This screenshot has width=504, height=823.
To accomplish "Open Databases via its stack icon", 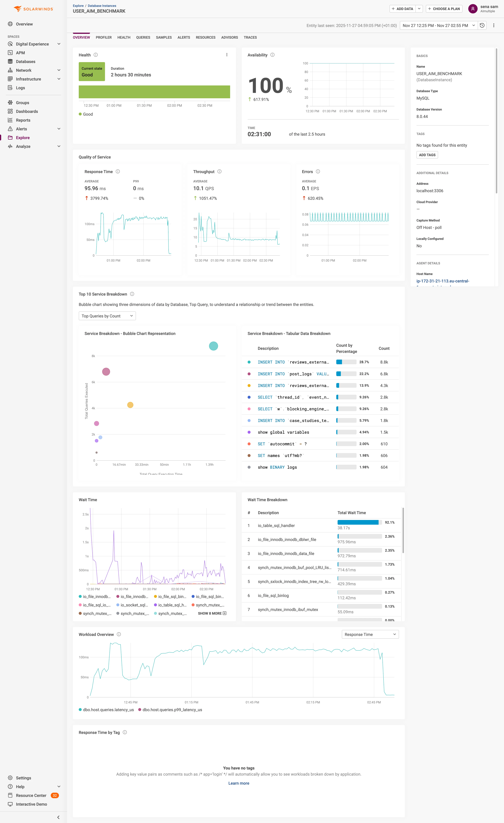I will point(10,61).
